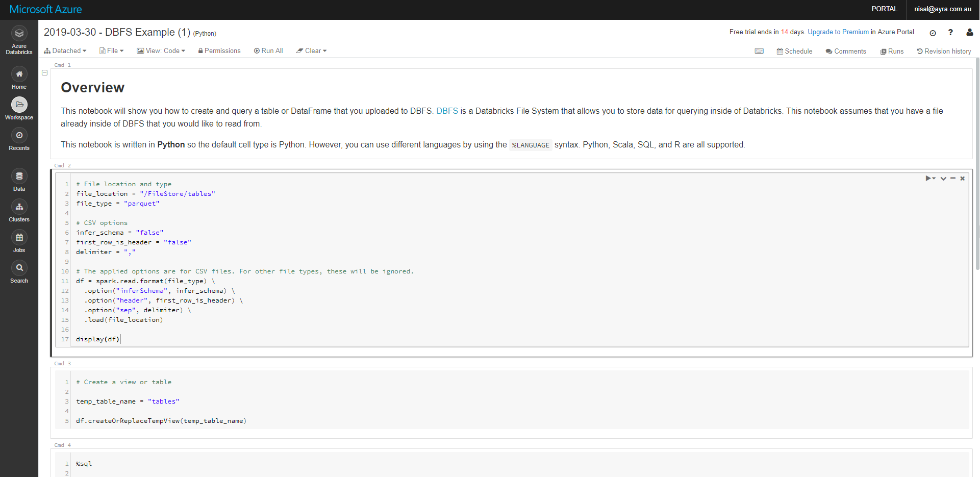The width and height of the screenshot is (980, 477).
Task: Open the Comments panel
Action: 846,52
